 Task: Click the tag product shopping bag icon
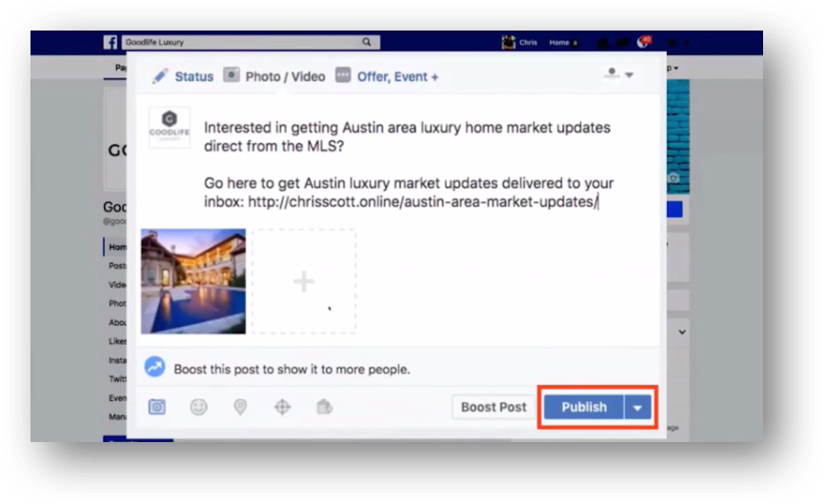324,407
